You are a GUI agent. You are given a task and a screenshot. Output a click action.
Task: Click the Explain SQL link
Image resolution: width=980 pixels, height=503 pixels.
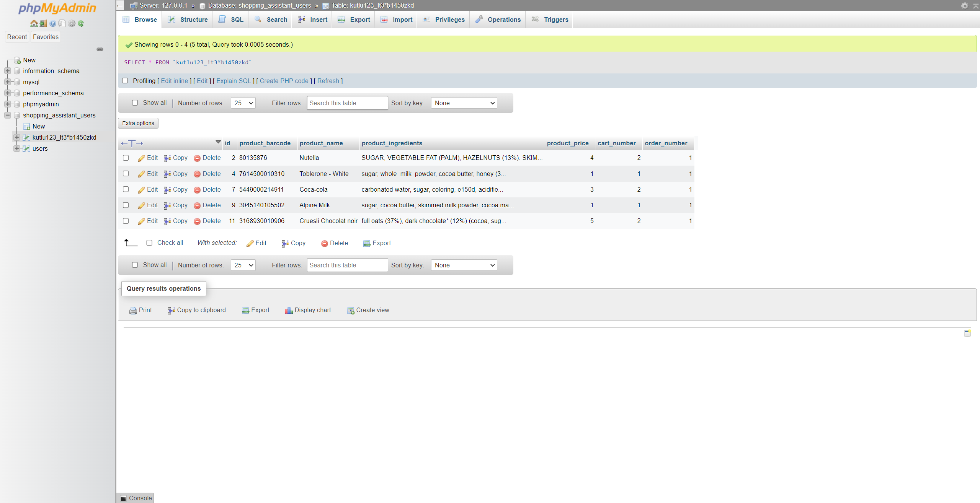233,81
